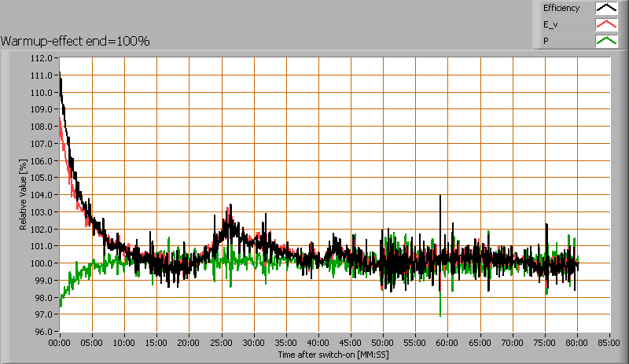Click the green P plot sample icon

coord(606,41)
